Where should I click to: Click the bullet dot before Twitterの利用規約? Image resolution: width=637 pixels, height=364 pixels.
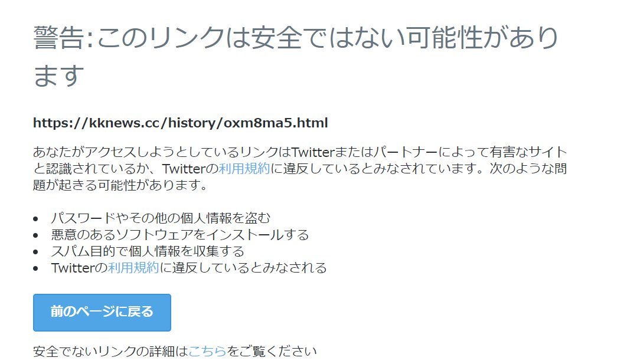(36, 268)
